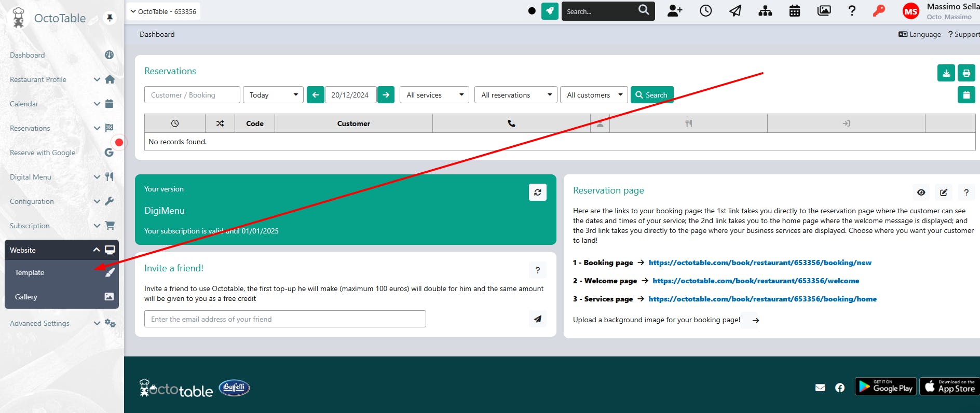Expand the Calendar menu
Image resolution: width=980 pixels, height=413 pixels.
point(62,104)
